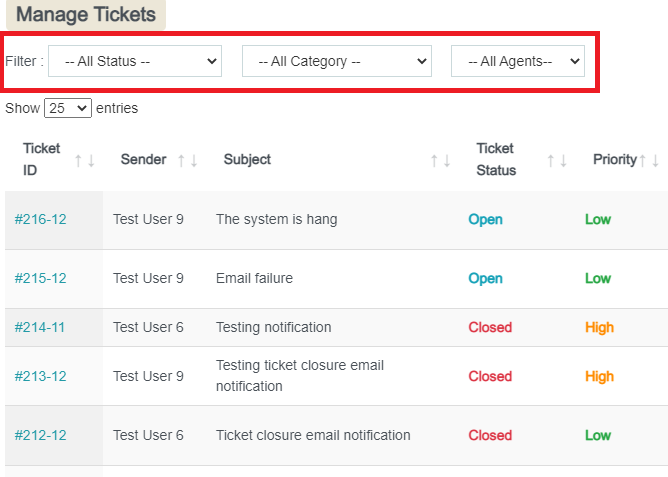668x477 pixels.
Task: Click Closed status of Testing notification ticket
Action: click(490, 327)
